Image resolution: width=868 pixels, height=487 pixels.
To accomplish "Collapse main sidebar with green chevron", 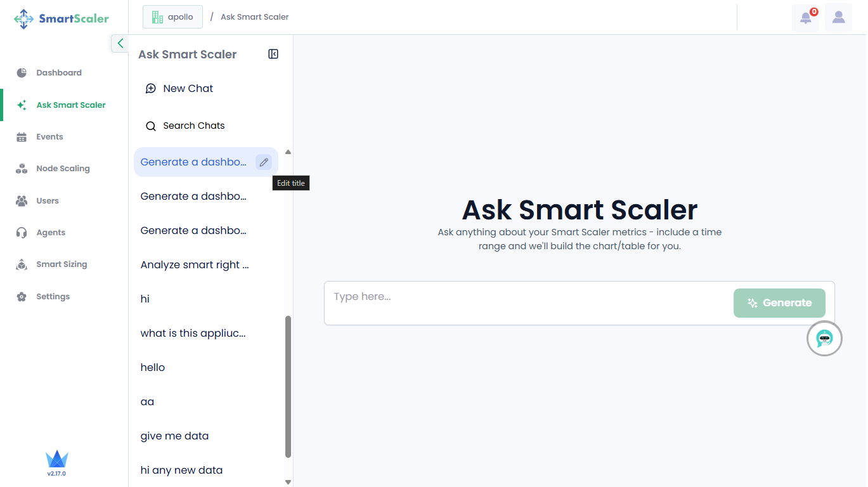I will tap(120, 43).
